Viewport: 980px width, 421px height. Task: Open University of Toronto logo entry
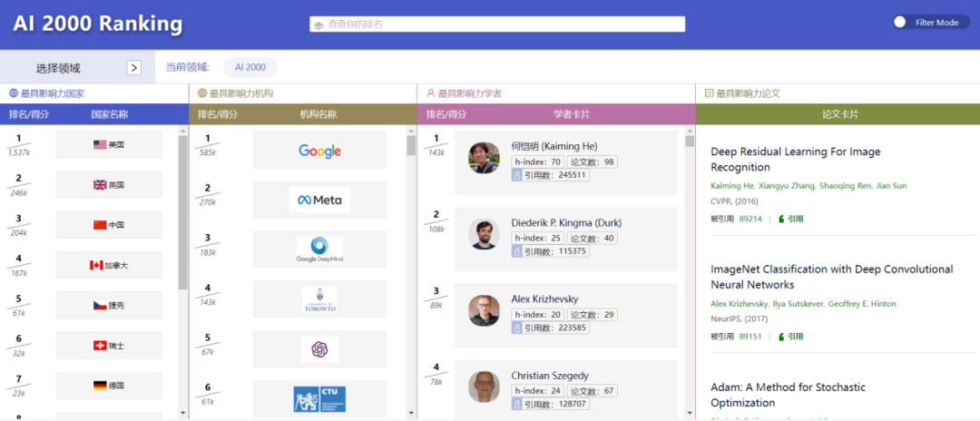(x=319, y=299)
